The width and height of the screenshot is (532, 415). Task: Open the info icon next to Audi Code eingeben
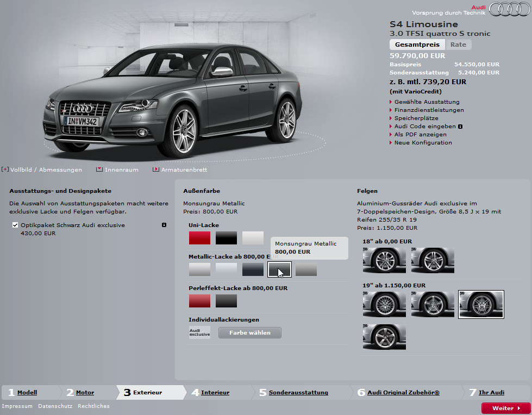[460, 126]
